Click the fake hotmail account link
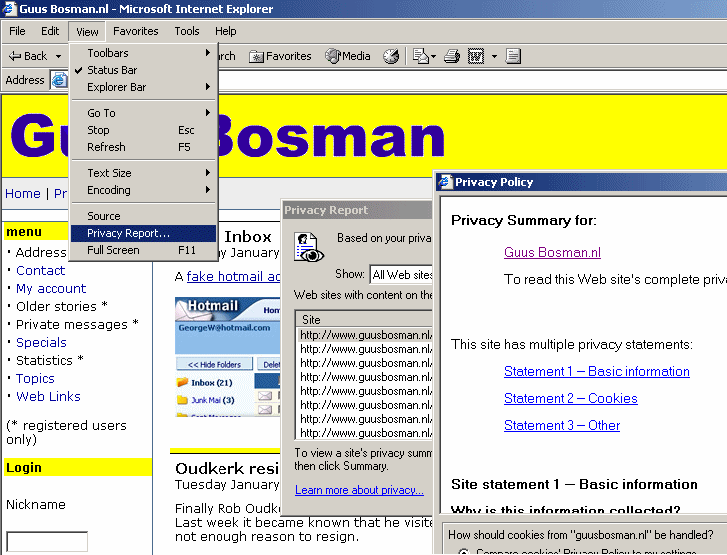 coord(233,276)
